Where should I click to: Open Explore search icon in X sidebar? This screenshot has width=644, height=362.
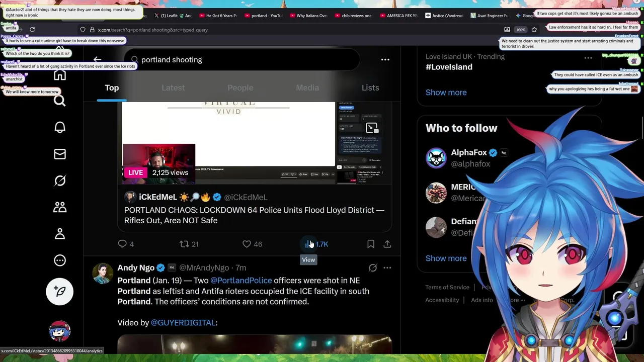[x=60, y=101]
